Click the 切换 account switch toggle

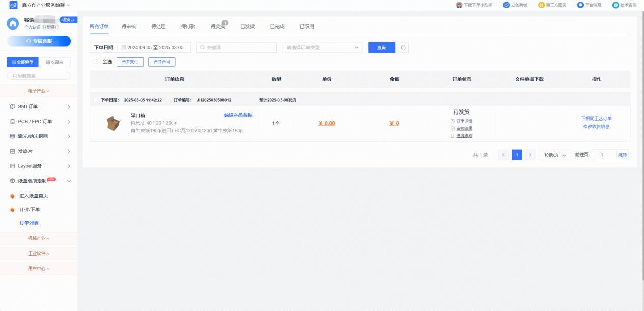(x=68, y=20)
